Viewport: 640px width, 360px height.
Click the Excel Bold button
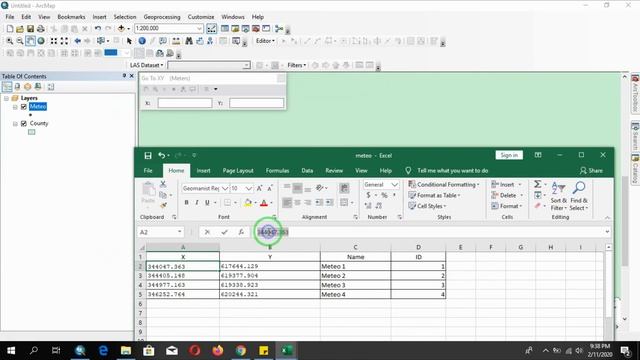[187, 202]
